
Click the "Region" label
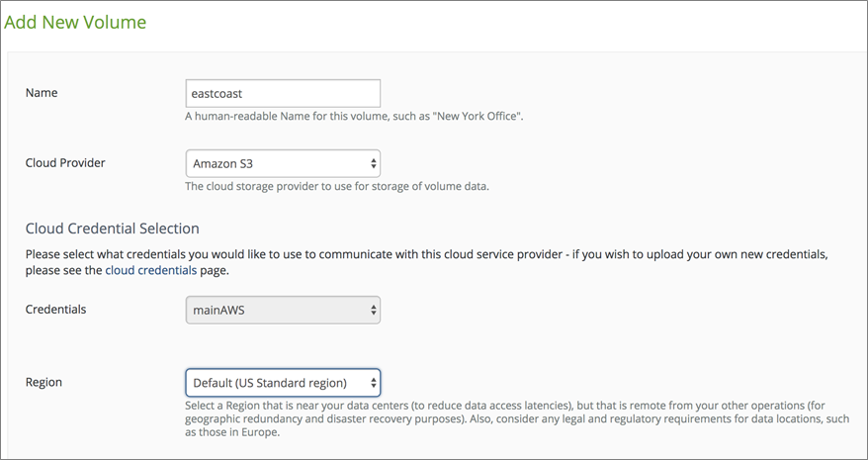point(43,382)
